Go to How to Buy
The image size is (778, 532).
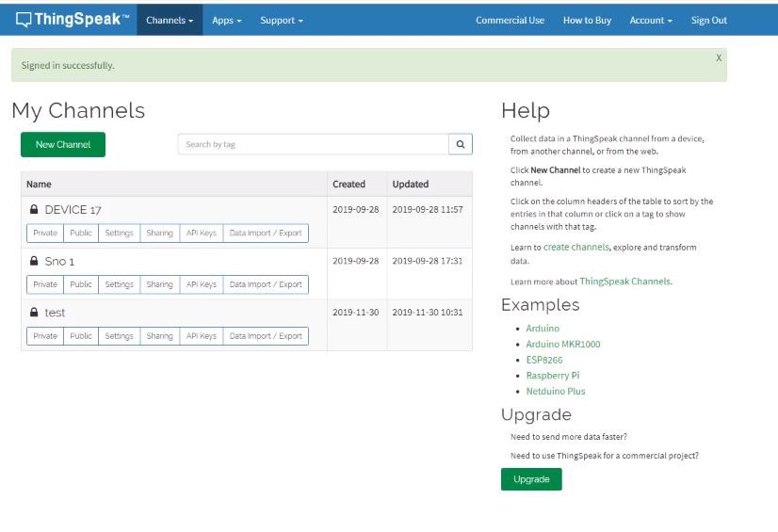click(x=587, y=20)
